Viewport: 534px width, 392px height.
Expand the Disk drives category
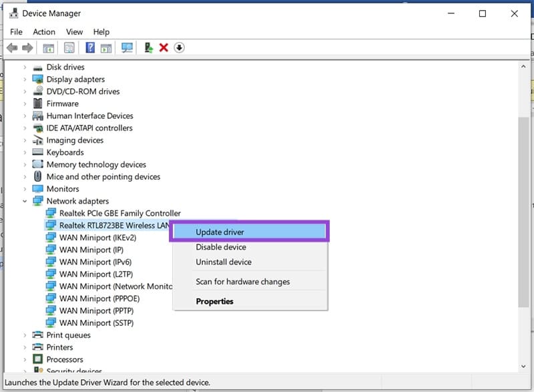click(x=25, y=67)
